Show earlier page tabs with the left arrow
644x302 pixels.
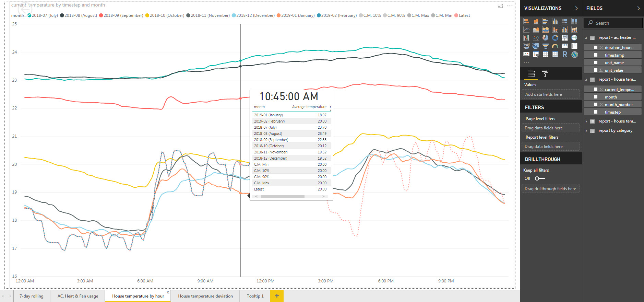pos(3,296)
